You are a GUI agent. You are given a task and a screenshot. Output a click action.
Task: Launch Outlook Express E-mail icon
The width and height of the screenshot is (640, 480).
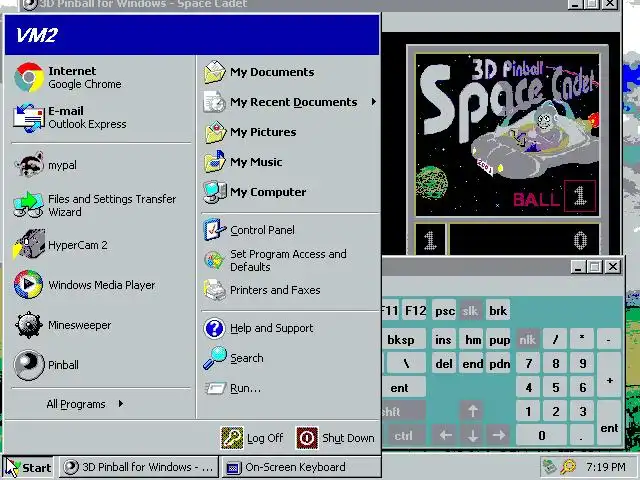click(x=29, y=118)
